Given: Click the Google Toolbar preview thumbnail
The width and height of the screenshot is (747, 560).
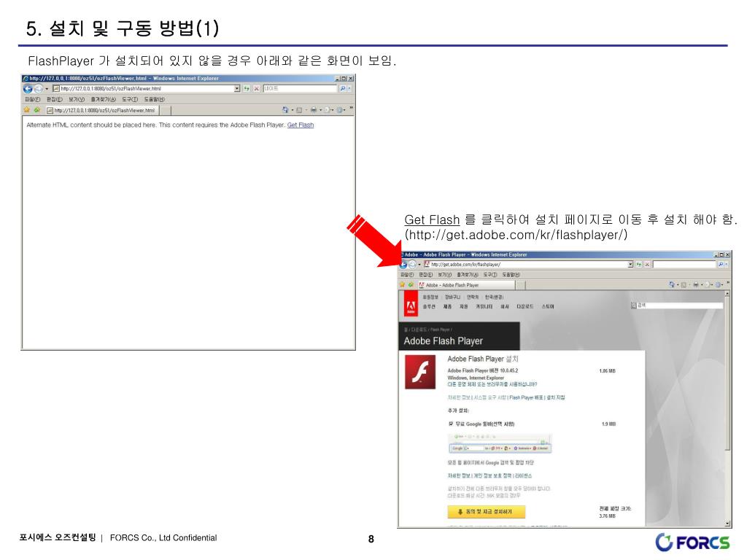Looking at the screenshot, I should pyautogui.click(x=500, y=443).
